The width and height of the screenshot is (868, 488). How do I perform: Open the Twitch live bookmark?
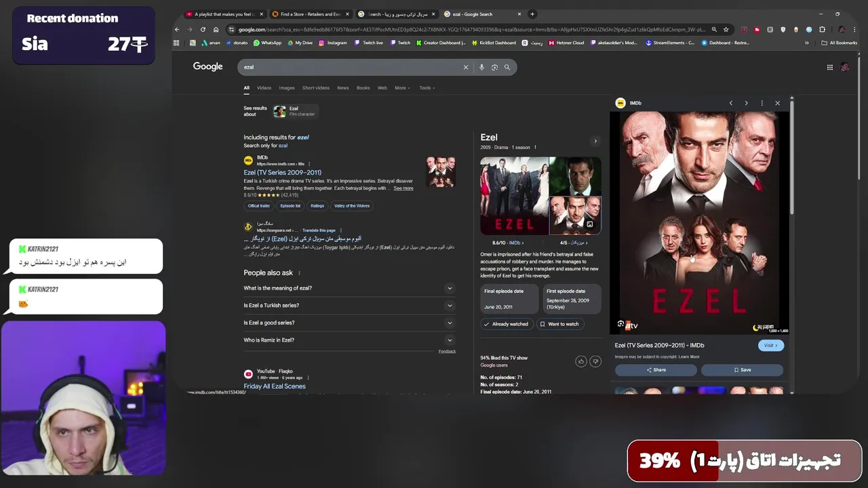(x=369, y=43)
